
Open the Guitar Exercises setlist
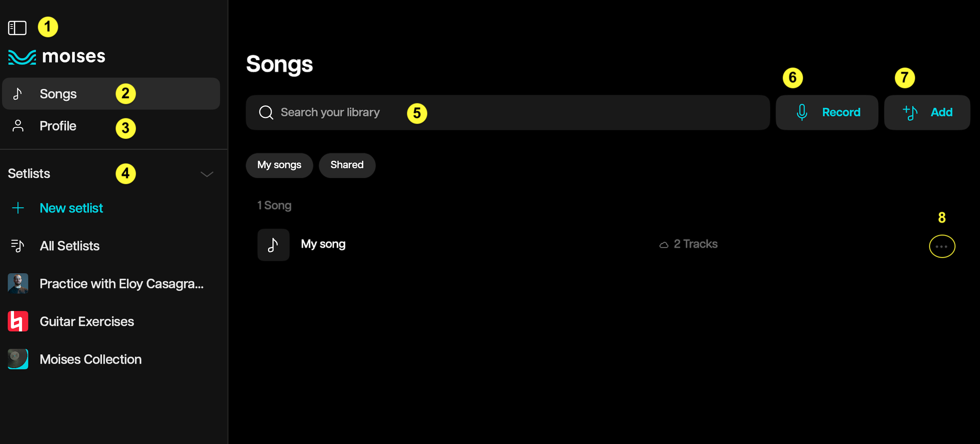[87, 321]
